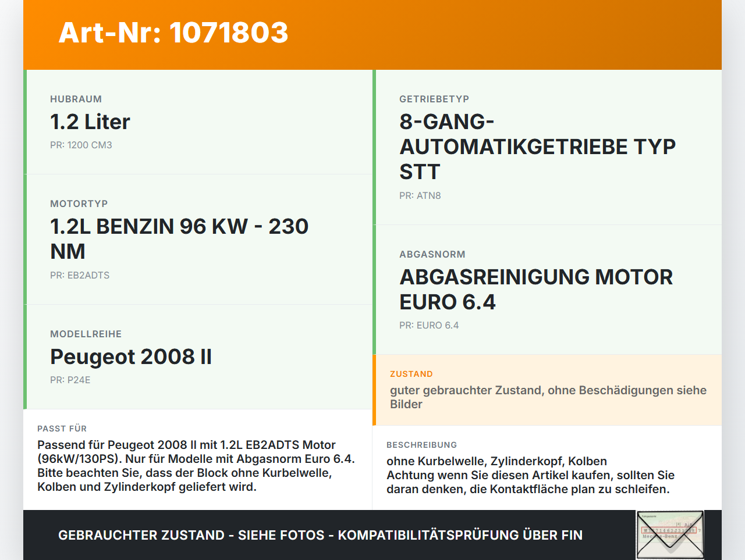Click the 'PASST FÜR' label
The height and width of the screenshot is (560, 745).
pos(62,429)
